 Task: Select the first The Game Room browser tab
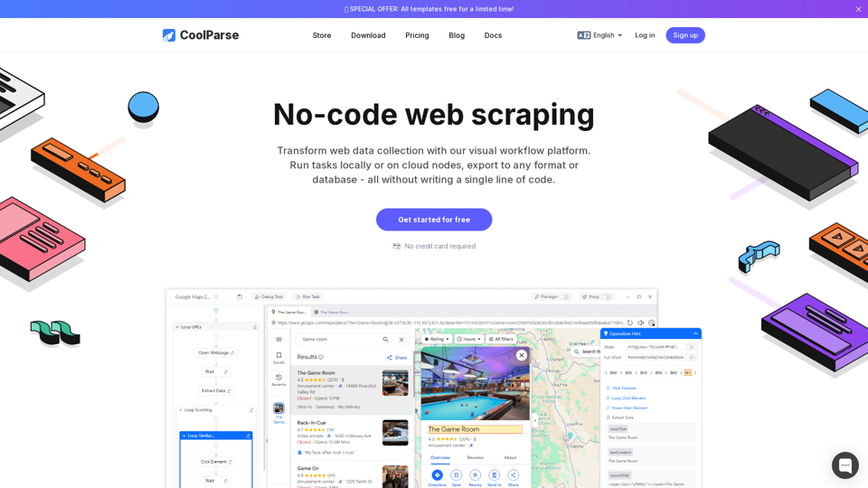289,312
